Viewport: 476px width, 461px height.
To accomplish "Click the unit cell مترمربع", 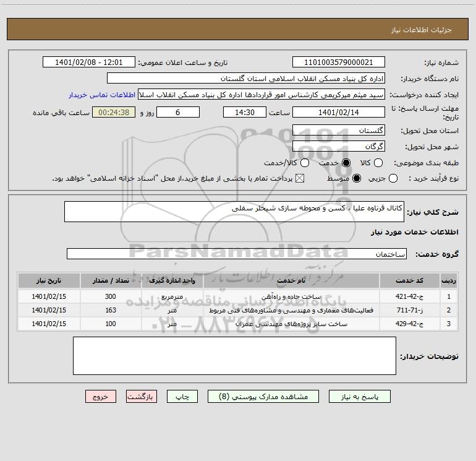I will 172,296.
